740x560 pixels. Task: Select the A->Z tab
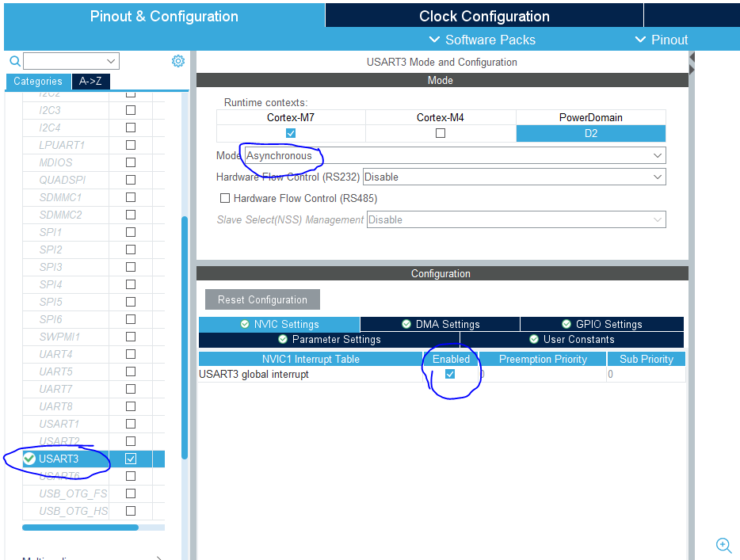tap(90, 81)
